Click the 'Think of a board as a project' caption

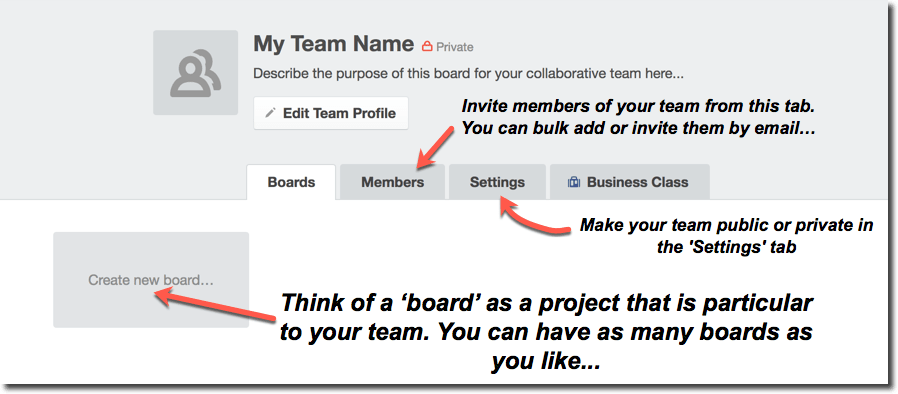click(546, 333)
